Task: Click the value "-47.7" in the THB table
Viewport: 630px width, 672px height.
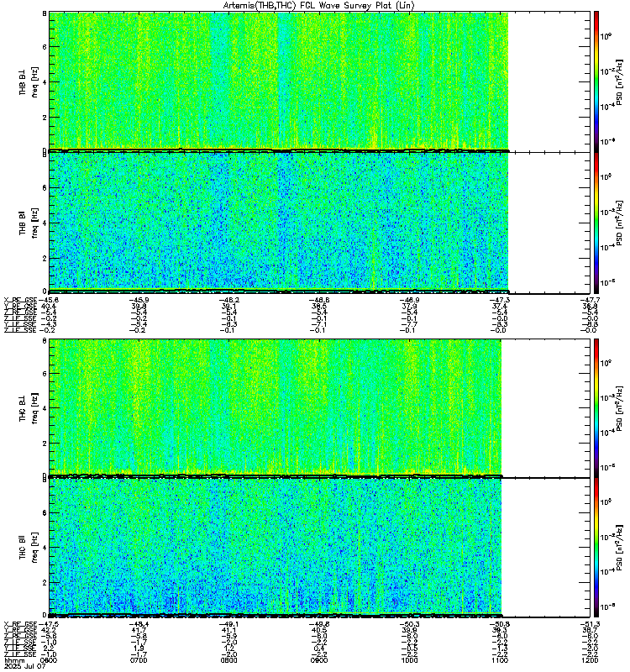Action: [591, 300]
